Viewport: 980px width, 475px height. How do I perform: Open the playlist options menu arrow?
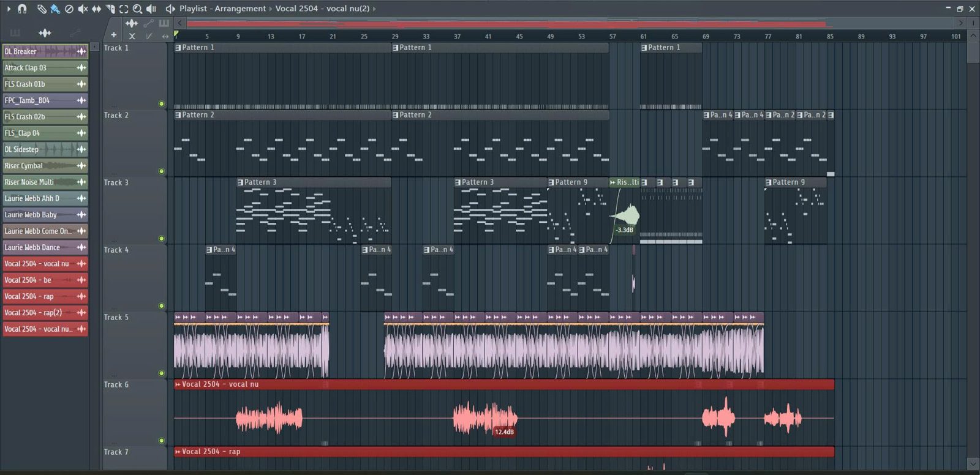click(9, 9)
